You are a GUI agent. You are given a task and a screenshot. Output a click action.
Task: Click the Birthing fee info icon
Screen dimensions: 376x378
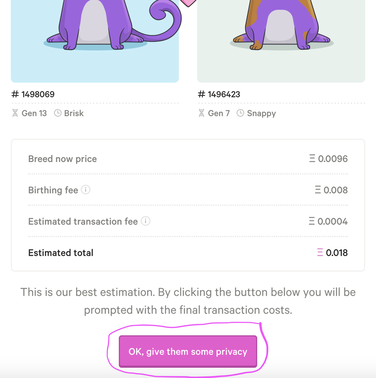point(86,190)
